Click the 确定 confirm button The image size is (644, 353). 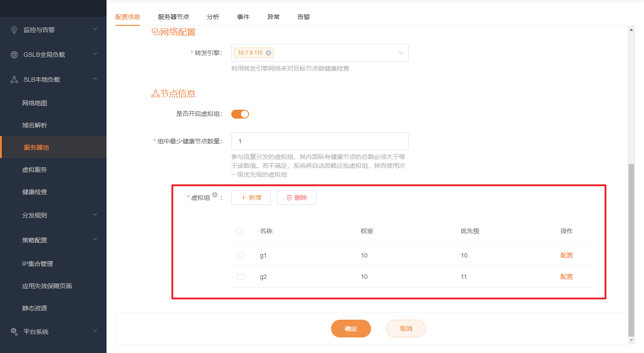coord(351,329)
